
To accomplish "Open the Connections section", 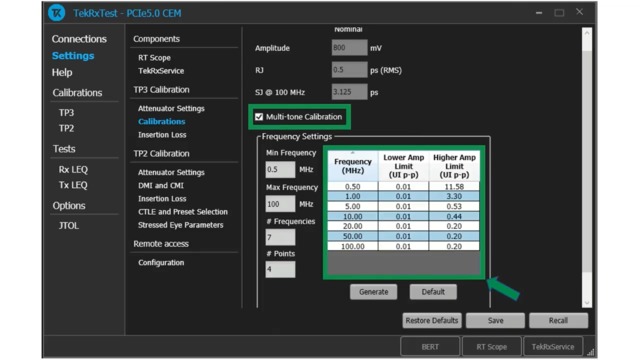I will pos(79,39).
